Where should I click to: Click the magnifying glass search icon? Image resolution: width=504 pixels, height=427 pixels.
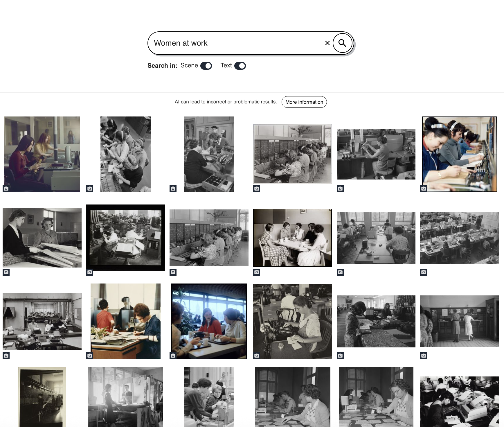343,43
